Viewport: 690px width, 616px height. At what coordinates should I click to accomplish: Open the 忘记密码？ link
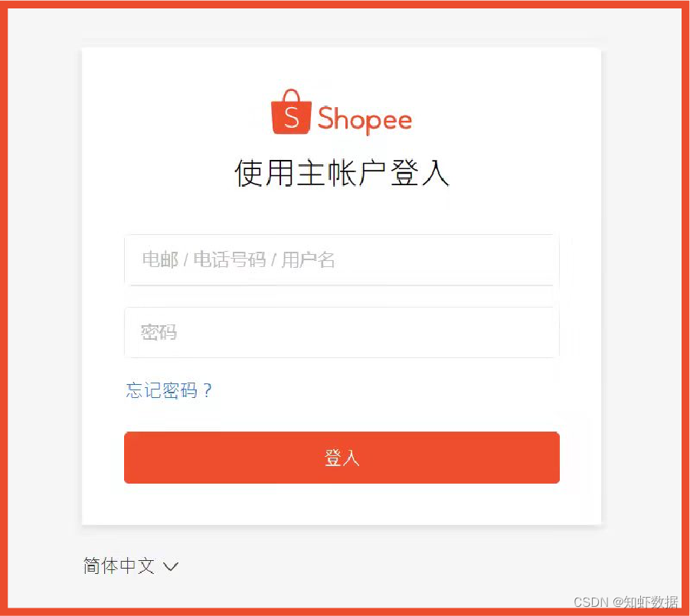pyautogui.click(x=169, y=390)
